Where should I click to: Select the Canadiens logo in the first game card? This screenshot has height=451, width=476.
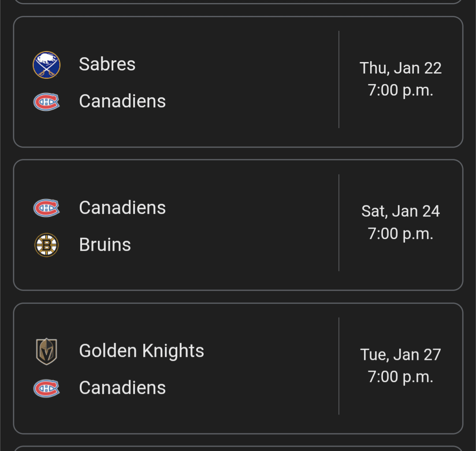[x=46, y=101]
